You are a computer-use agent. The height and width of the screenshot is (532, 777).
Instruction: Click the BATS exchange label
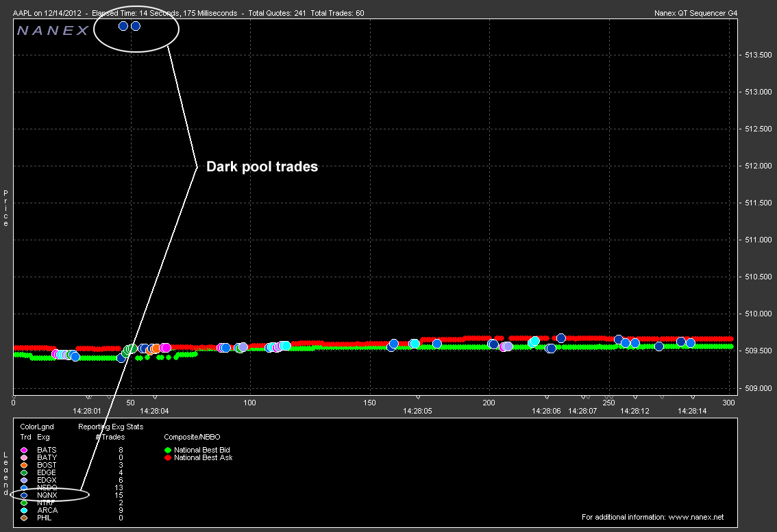click(47, 451)
